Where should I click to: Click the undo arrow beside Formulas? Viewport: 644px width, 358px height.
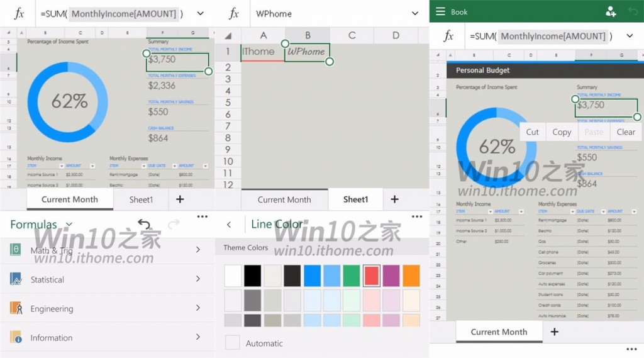[x=145, y=224]
